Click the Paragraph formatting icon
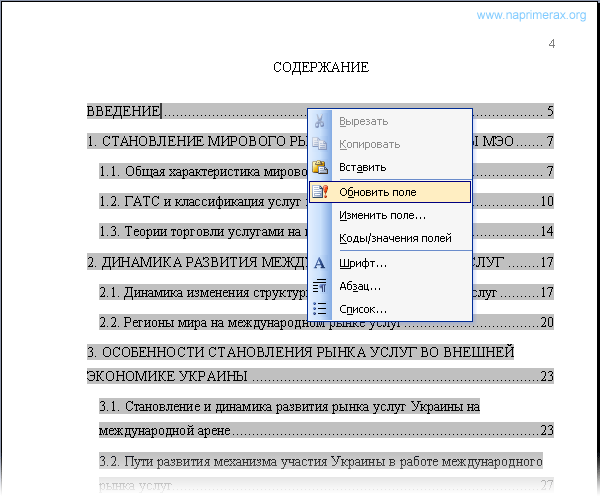The height and width of the screenshot is (500, 600). click(320, 286)
